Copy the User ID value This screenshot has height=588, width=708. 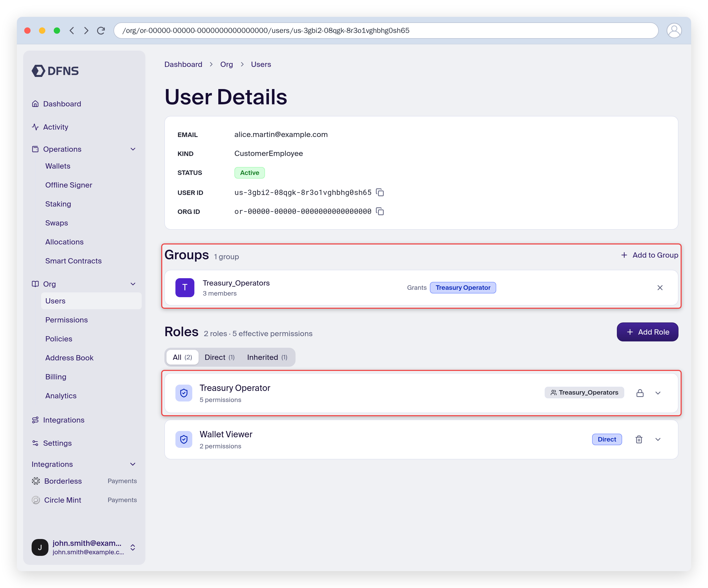tap(380, 193)
